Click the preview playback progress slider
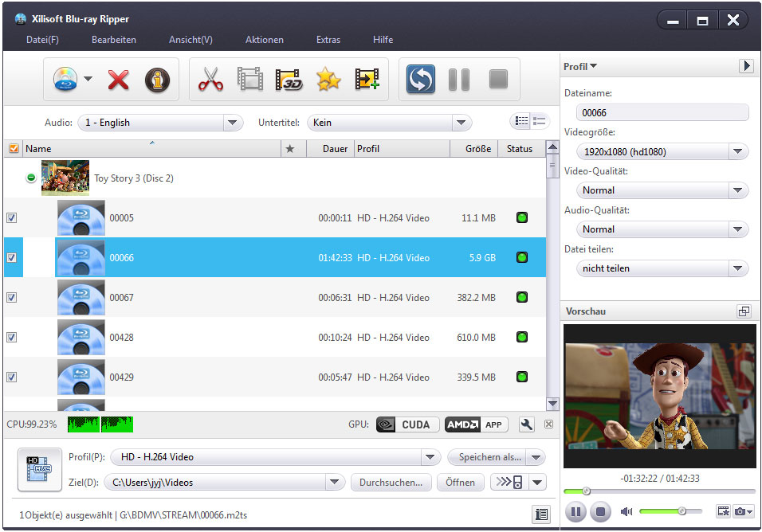Screen dimensions: 762x532 [659, 491]
